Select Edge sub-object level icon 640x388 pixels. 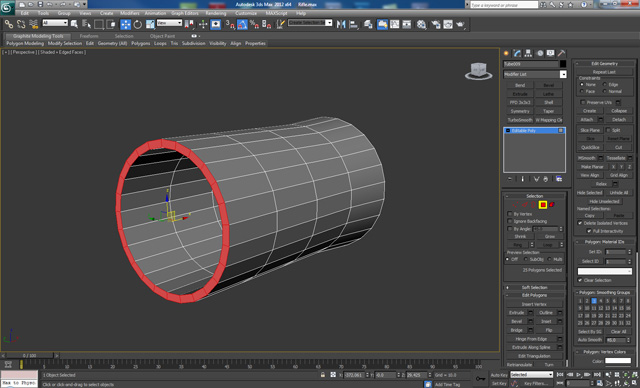525,205
